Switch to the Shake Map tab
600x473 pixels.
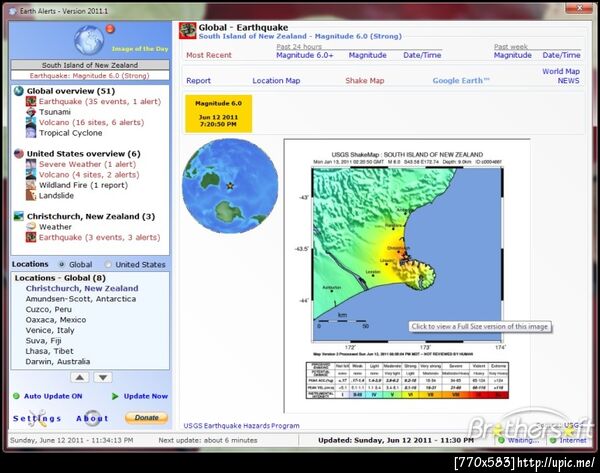tap(365, 81)
